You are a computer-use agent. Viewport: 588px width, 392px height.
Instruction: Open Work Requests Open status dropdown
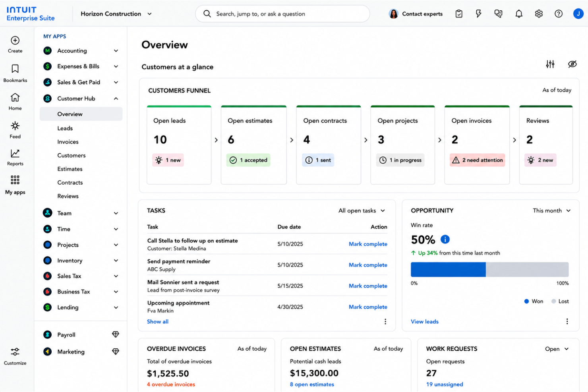click(557, 349)
